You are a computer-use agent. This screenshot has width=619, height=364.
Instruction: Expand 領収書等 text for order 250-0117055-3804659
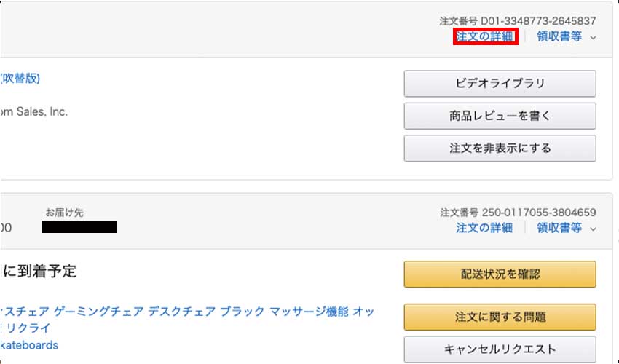559,228
